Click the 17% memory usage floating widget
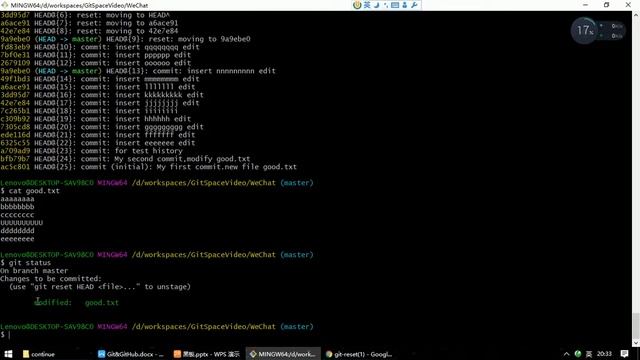 point(584,30)
